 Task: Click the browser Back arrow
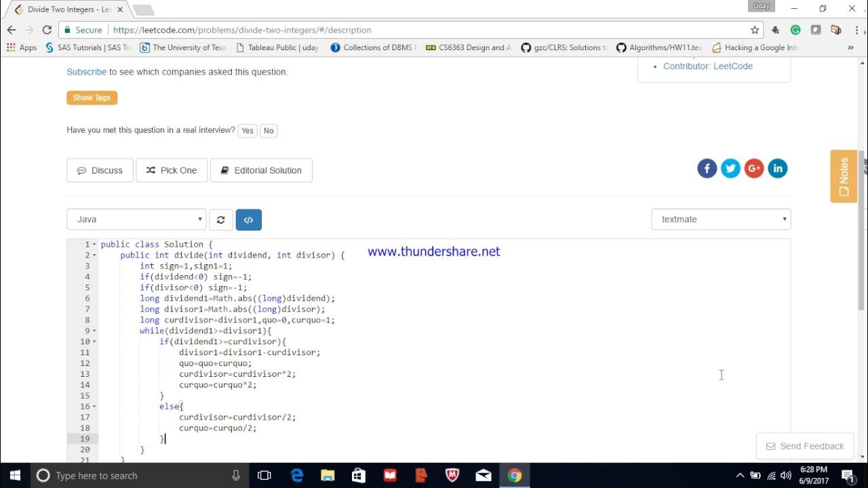coord(12,30)
